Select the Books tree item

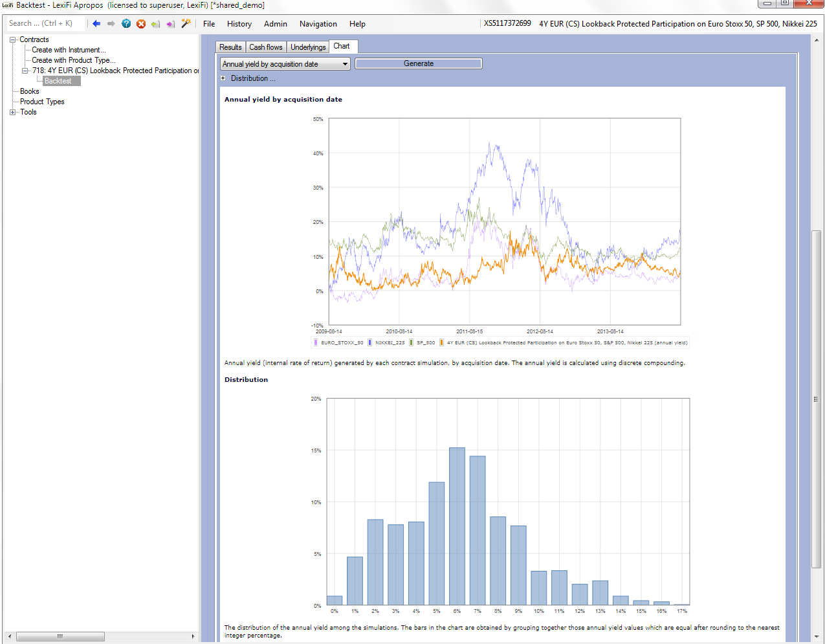tap(30, 91)
